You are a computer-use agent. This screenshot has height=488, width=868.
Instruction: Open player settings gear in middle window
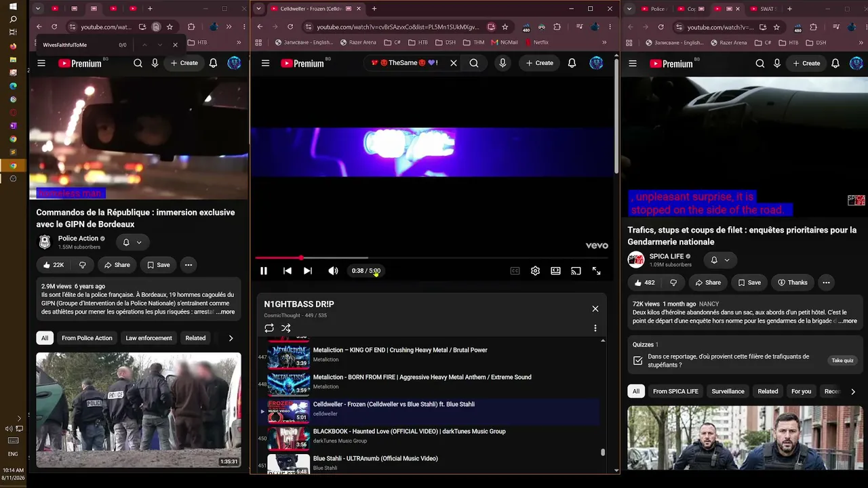coord(535,271)
